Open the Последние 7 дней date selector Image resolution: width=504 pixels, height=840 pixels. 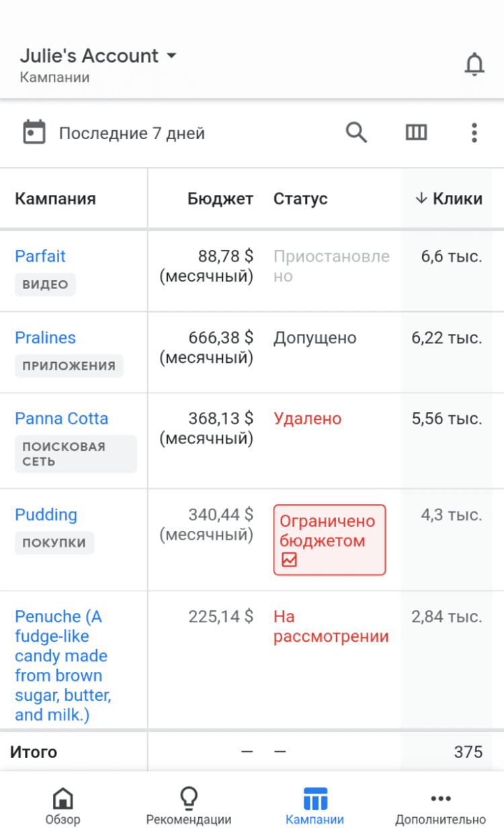tap(132, 133)
